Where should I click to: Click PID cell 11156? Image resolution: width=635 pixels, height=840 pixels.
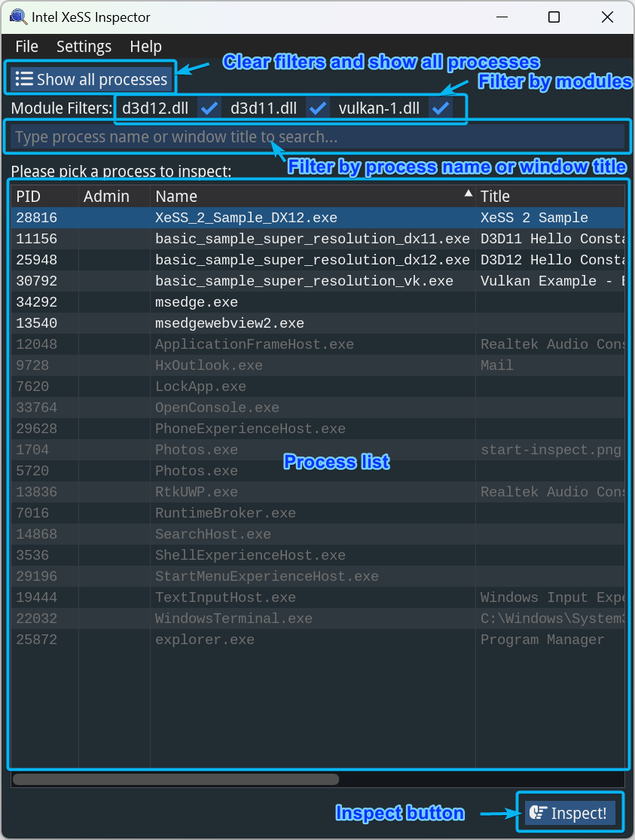36,238
